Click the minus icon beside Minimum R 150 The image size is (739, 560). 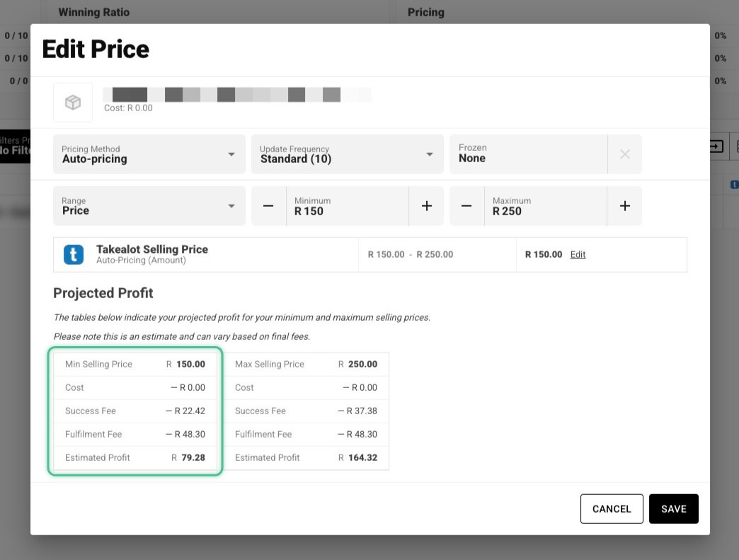pyautogui.click(x=268, y=205)
